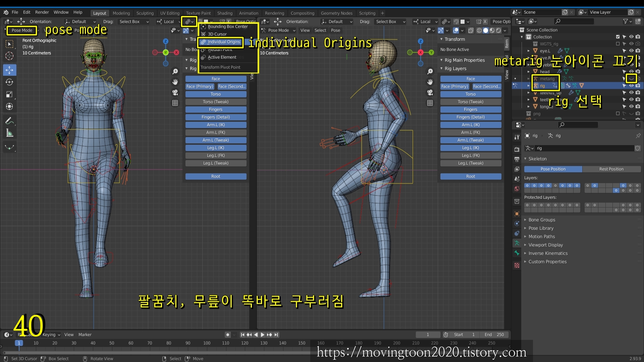Select the Scale tool in left toolbar

(9, 94)
